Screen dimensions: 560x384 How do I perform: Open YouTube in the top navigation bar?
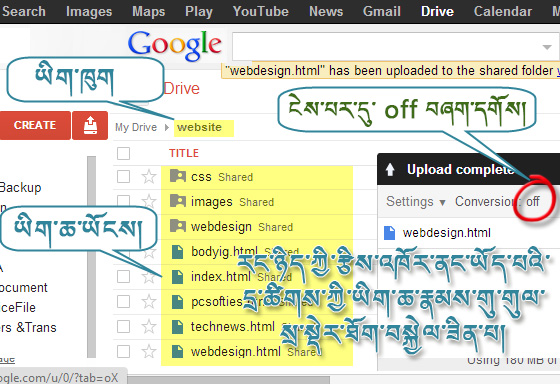click(x=261, y=11)
